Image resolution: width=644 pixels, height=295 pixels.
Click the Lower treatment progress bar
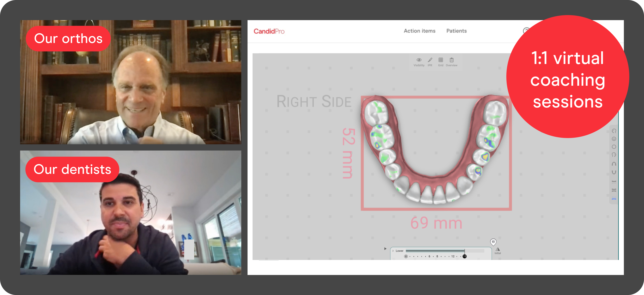click(435, 251)
